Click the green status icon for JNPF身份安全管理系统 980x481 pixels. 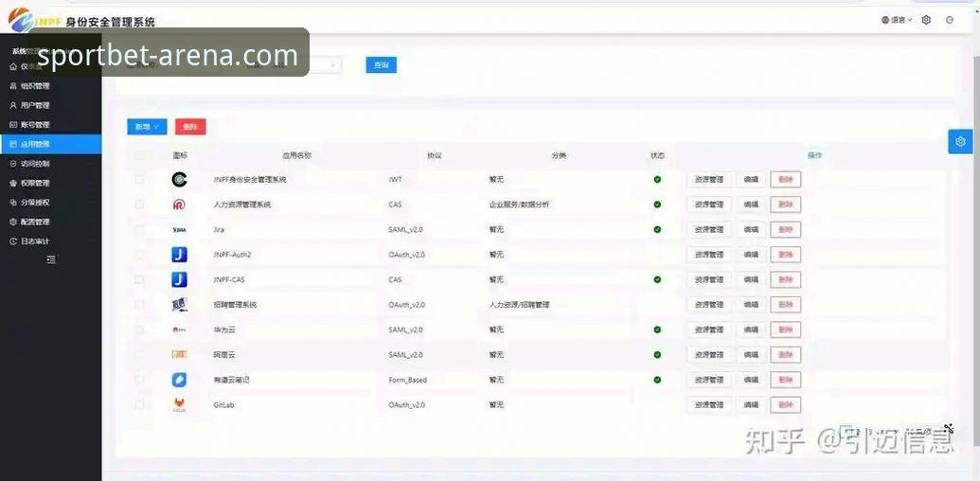[x=657, y=179]
